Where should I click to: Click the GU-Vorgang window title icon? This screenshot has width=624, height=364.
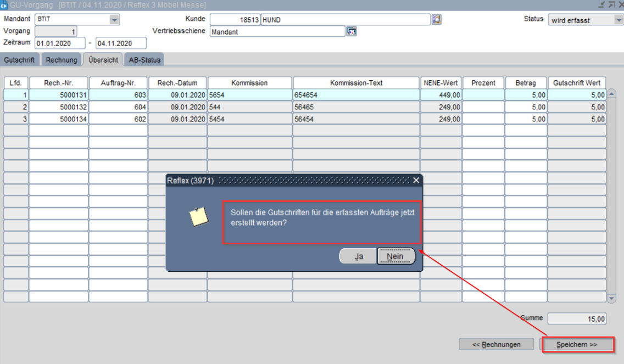(x=4, y=5)
